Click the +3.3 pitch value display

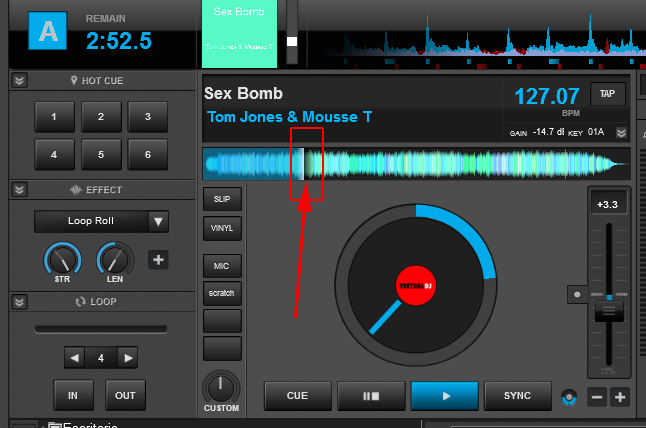[609, 204]
